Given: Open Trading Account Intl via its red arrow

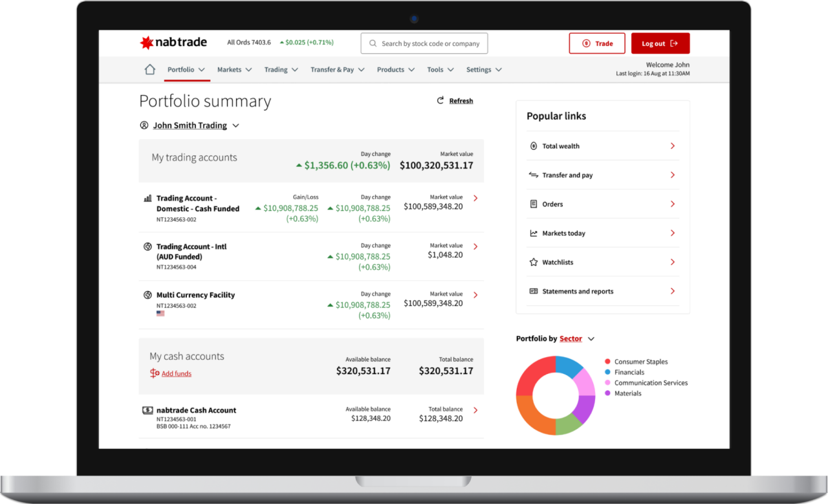Looking at the screenshot, I should (475, 247).
